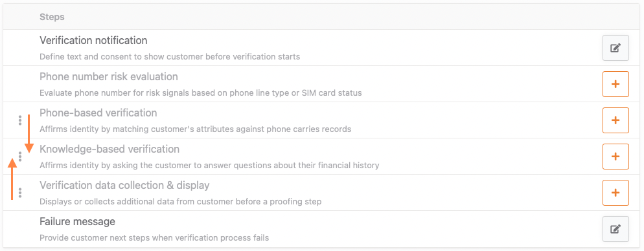644x251 pixels.
Task: Click drag handle beside Phone-based verification
Action: coord(19,120)
